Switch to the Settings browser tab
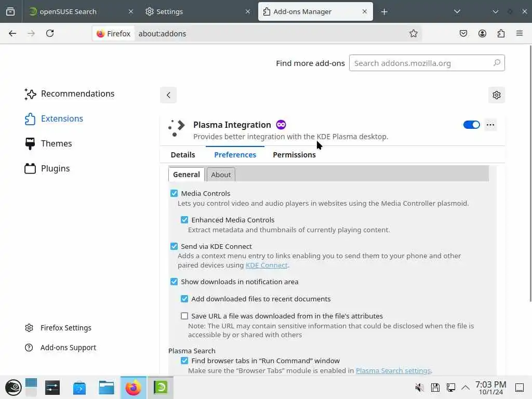Image resolution: width=532 pixels, height=399 pixels. pyautogui.click(x=198, y=11)
